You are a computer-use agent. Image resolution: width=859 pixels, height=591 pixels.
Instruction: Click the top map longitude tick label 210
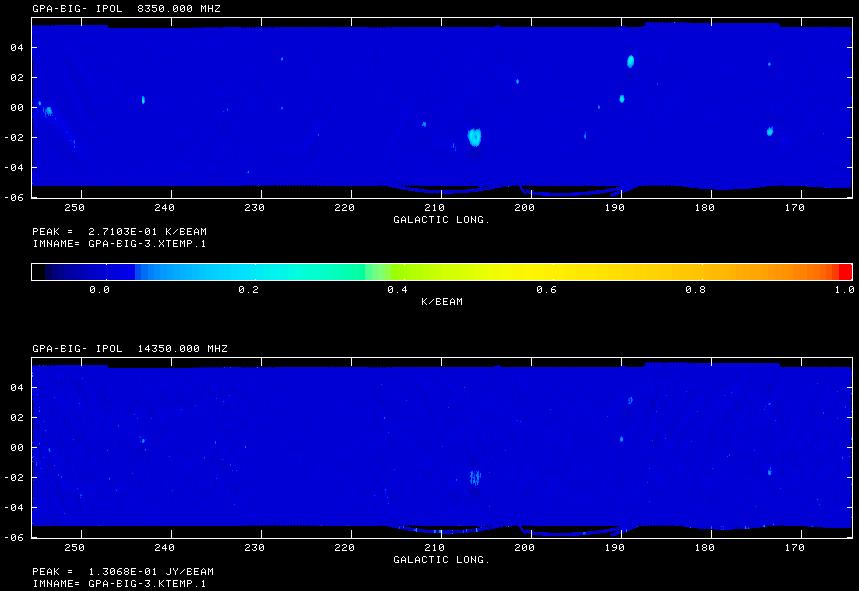pos(434,208)
